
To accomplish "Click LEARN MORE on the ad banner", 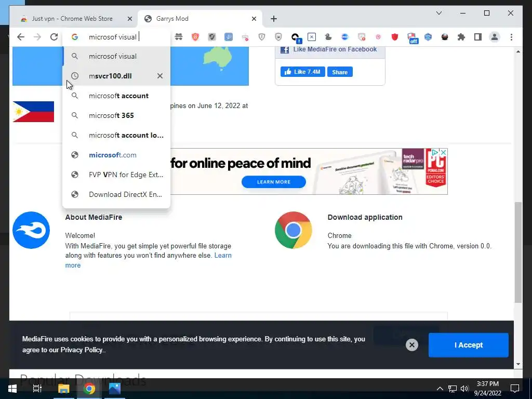I will point(273,182).
